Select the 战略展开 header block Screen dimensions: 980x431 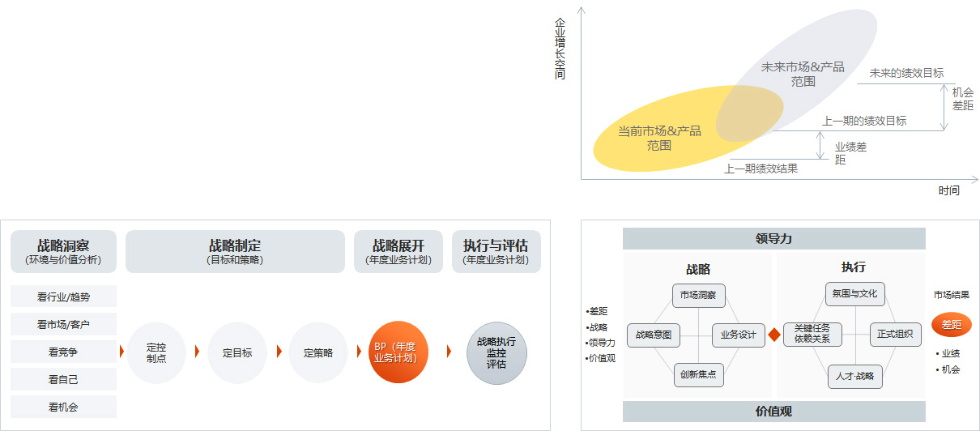pyautogui.click(x=398, y=251)
